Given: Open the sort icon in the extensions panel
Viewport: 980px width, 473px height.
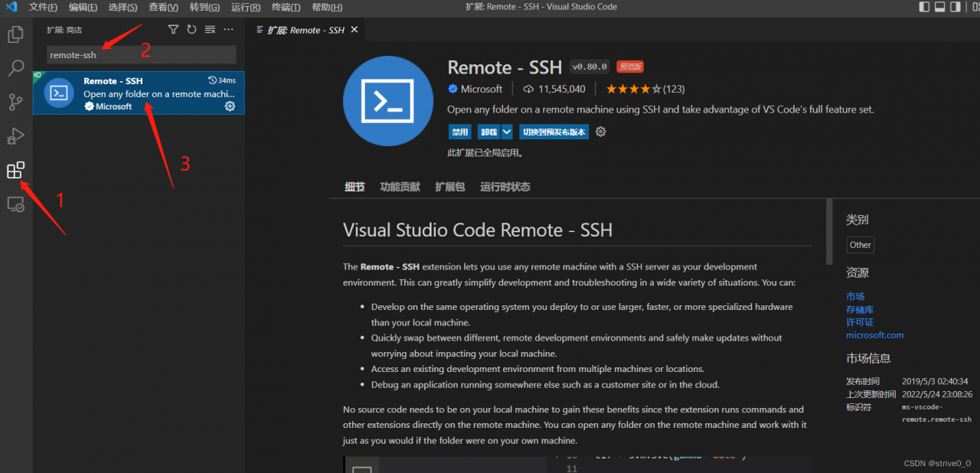Looking at the screenshot, I should pos(209,29).
